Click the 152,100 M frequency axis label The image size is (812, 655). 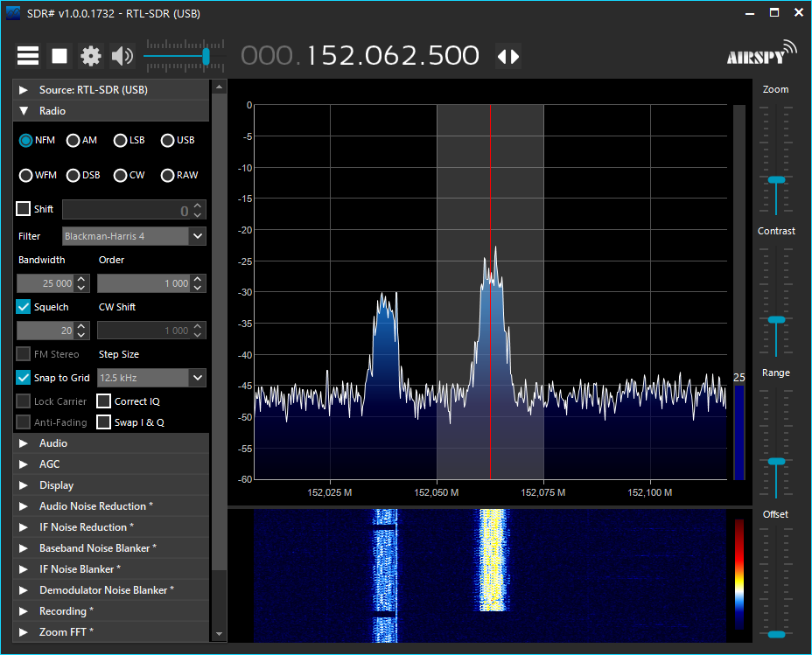[650, 492]
